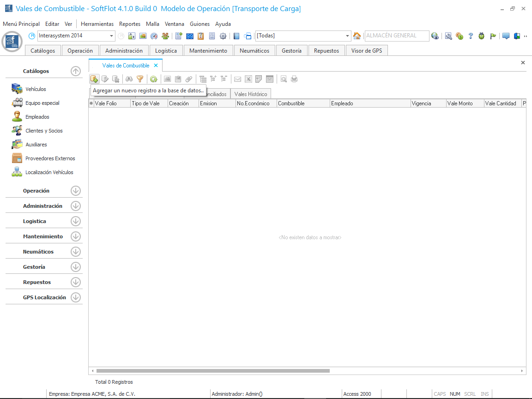The width and height of the screenshot is (532, 399).
Task: Click the printer icon in grid toolbar
Action: tap(294, 79)
